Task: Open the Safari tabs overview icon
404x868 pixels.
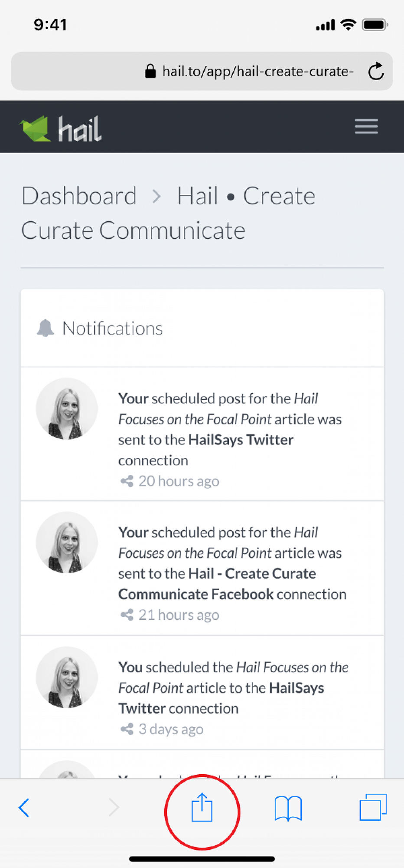Action: (x=373, y=807)
